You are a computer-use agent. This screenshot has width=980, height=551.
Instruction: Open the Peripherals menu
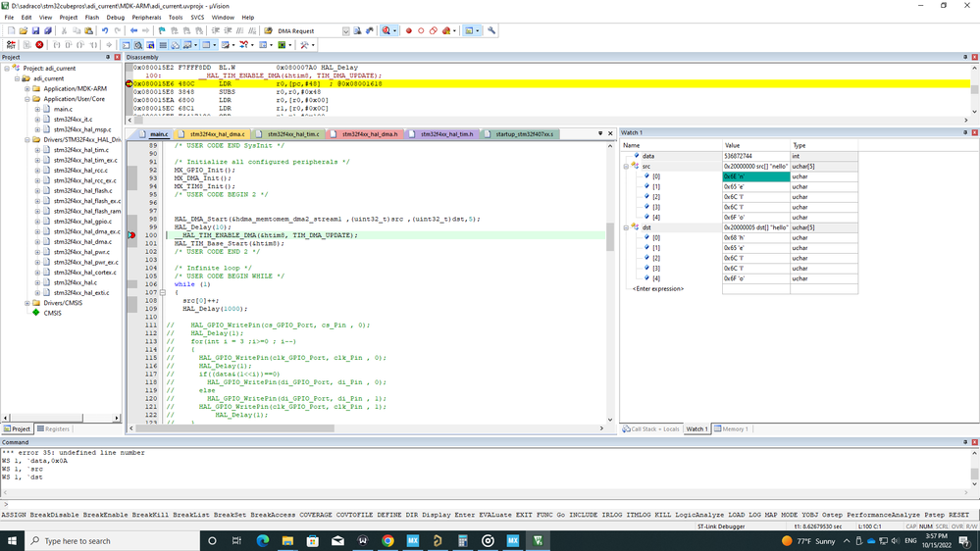pos(146,18)
